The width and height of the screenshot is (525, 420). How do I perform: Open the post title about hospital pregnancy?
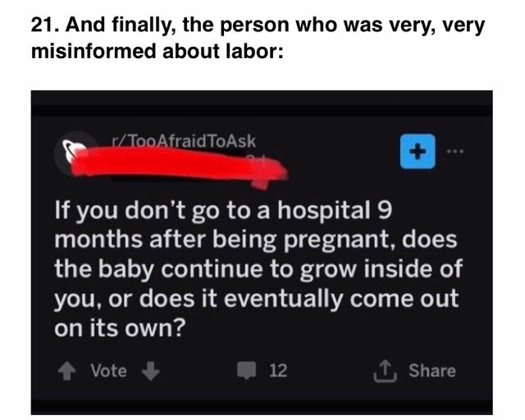[x=258, y=269]
